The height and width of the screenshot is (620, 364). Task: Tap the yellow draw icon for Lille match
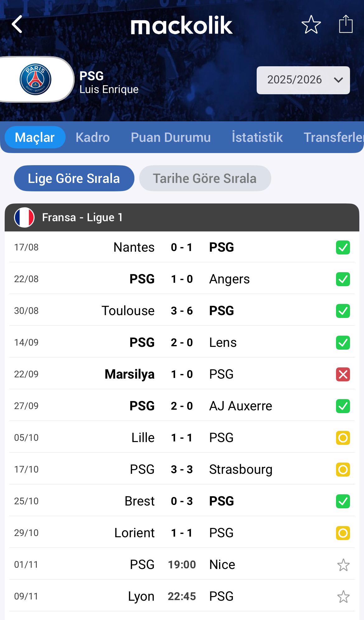(343, 438)
